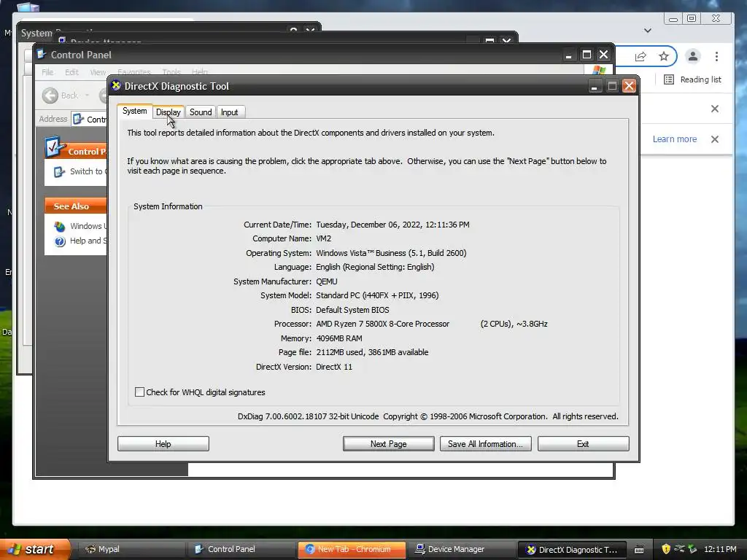This screenshot has height=560, width=747.
Task: Expand the Chromium tab search chevron
Action: coord(648,31)
